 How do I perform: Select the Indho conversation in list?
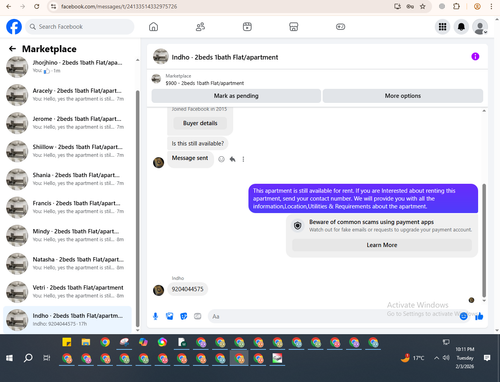point(68,320)
